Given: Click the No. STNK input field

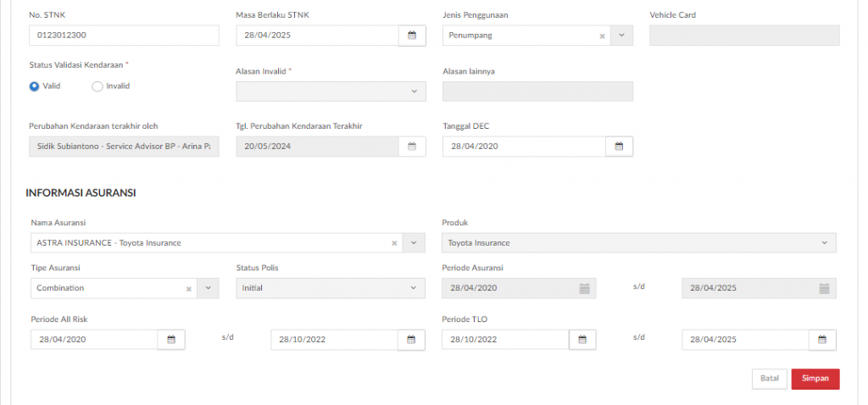Looking at the screenshot, I should 124,36.
